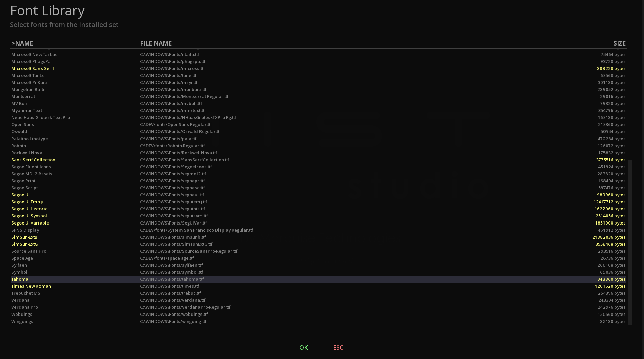The image size is (644, 359).
Task: Select the Open Sans font
Action: (x=318, y=124)
